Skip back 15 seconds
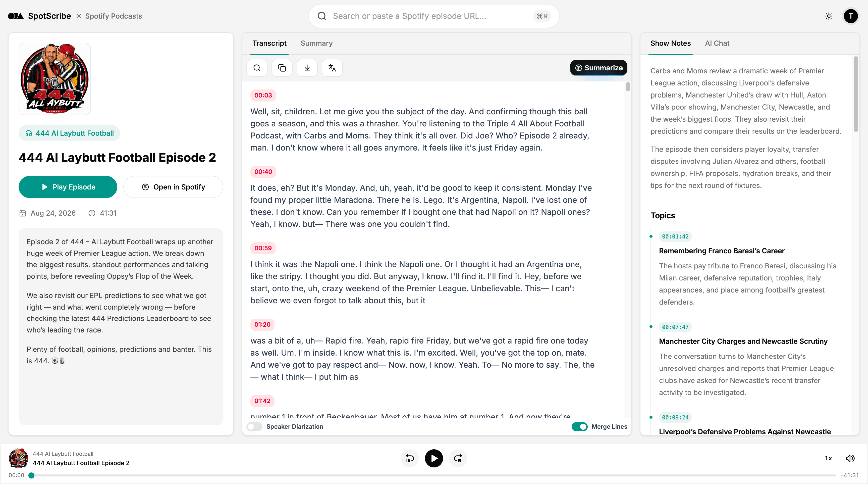Image resolution: width=868 pixels, height=484 pixels. click(410, 458)
